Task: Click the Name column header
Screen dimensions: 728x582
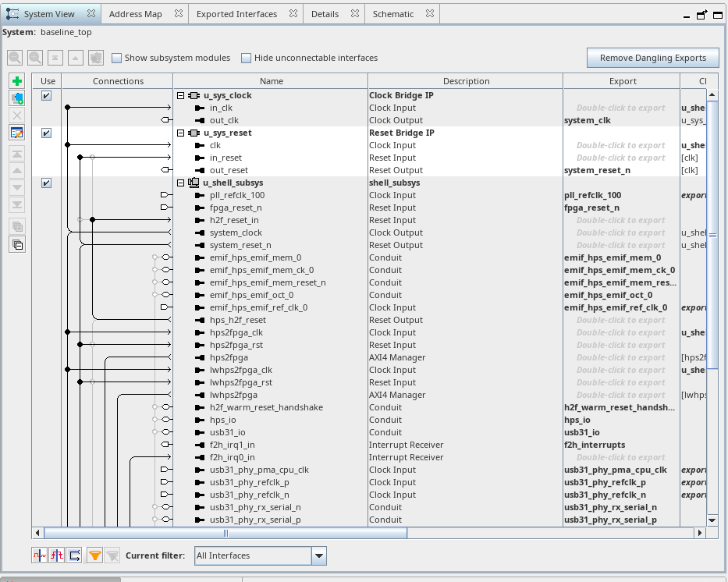Action: pyautogui.click(x=271, y=81)
